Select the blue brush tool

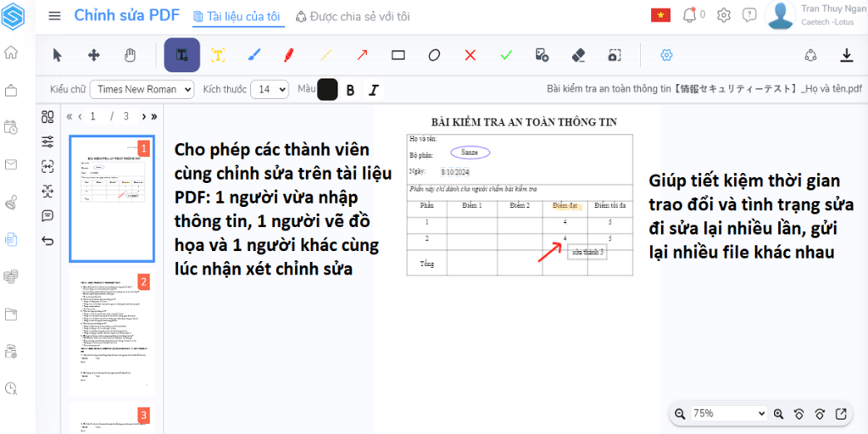click(x=253, y=55)
